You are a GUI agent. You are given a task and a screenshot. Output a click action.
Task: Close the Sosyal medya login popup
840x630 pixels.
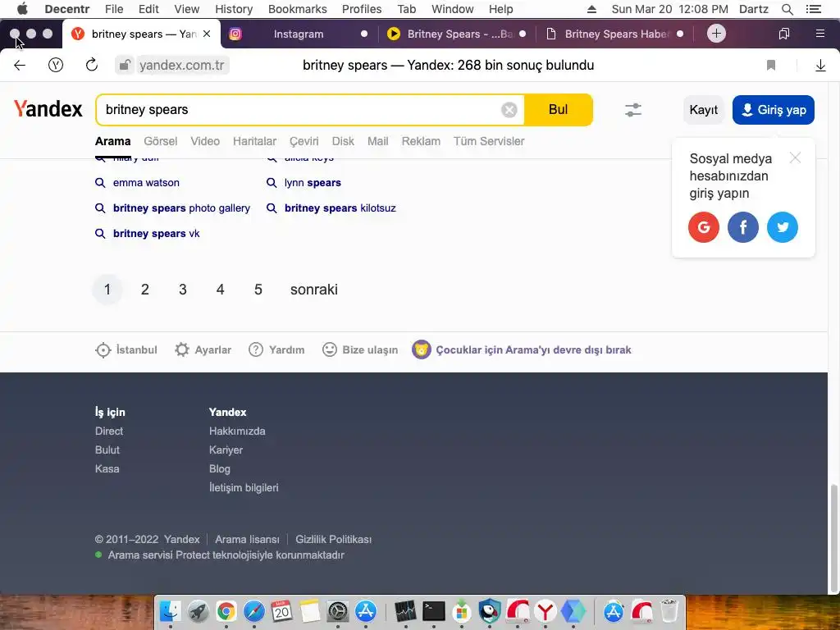tap(795, 157)
